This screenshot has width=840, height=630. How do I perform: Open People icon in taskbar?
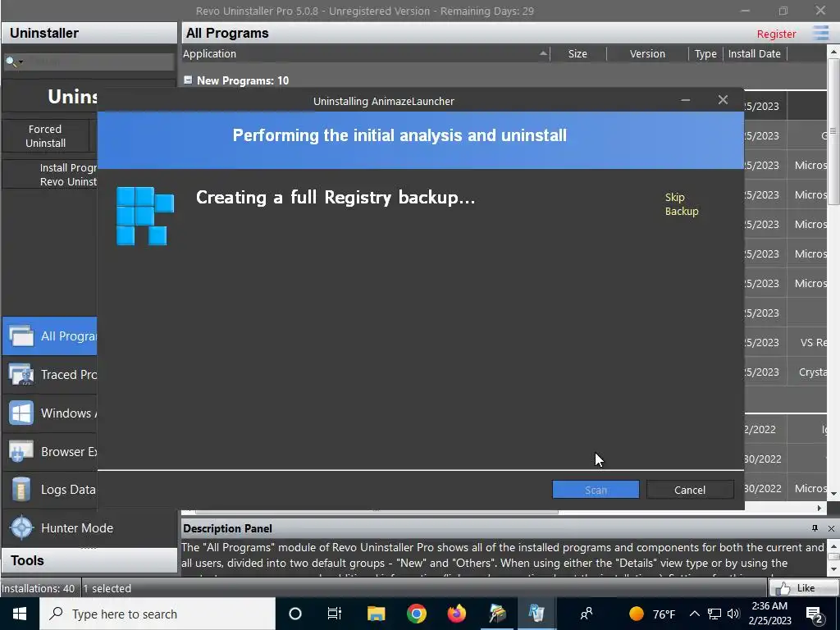point(587,614)
